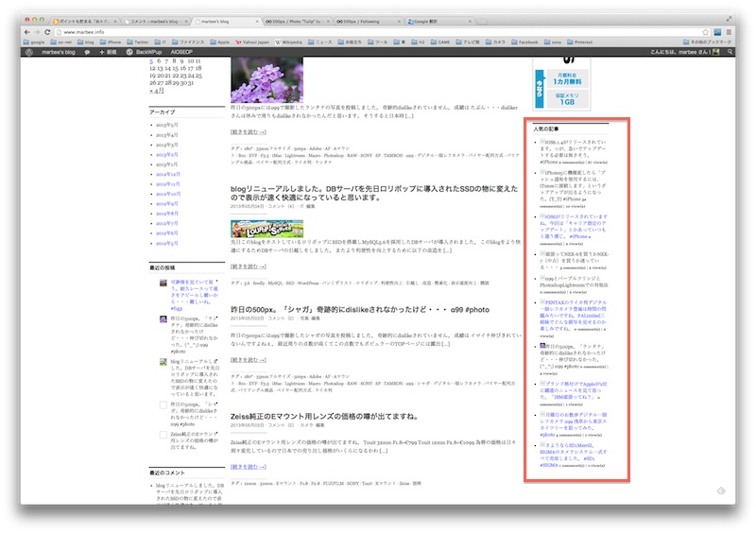Viewport: 756px width, 533px height.
Task: Open the 2012年5月 archive link
Action: click(167, 243)
